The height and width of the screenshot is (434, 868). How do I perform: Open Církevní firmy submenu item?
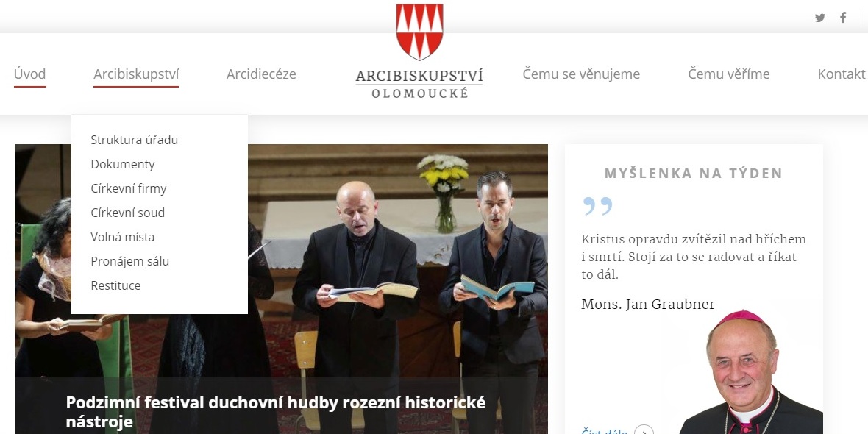(x=129, y=189)
